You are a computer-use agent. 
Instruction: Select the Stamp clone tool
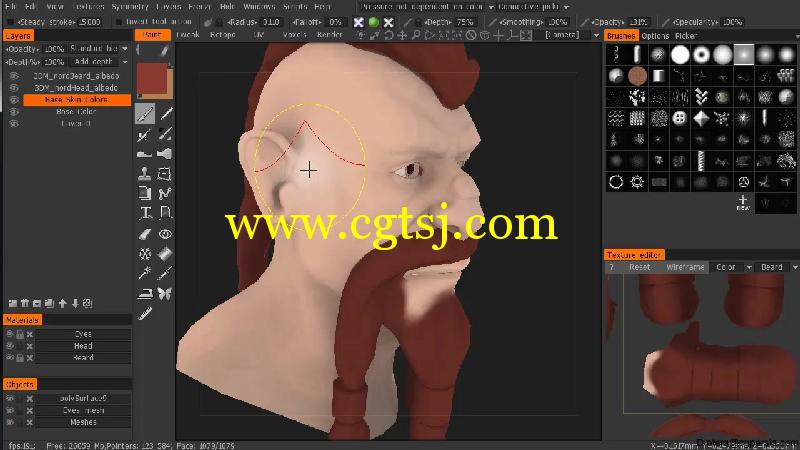pos(145,173)
